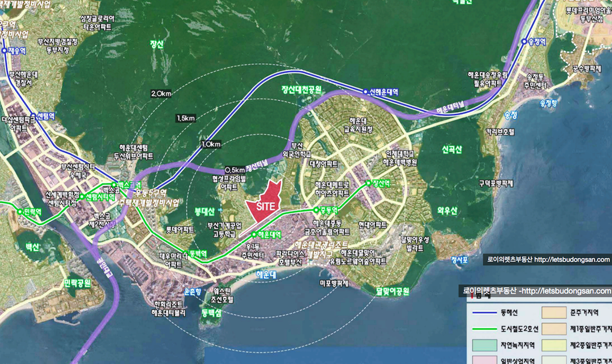Click the 준주거지역 legend color swatch
Viewport: 612px width, 364px height.
554,313
